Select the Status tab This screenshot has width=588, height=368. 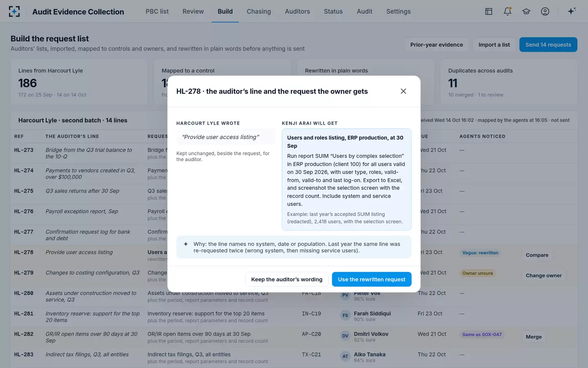pyautogui.click(x=333, y=11)
